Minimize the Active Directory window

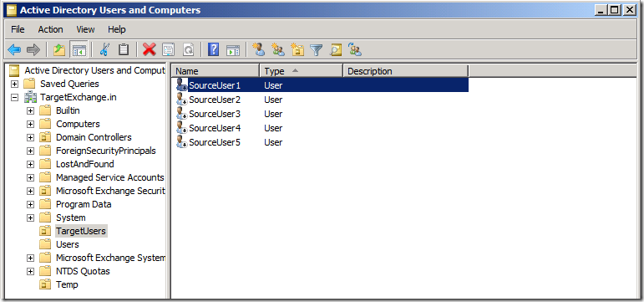click(x=601, y=10)
